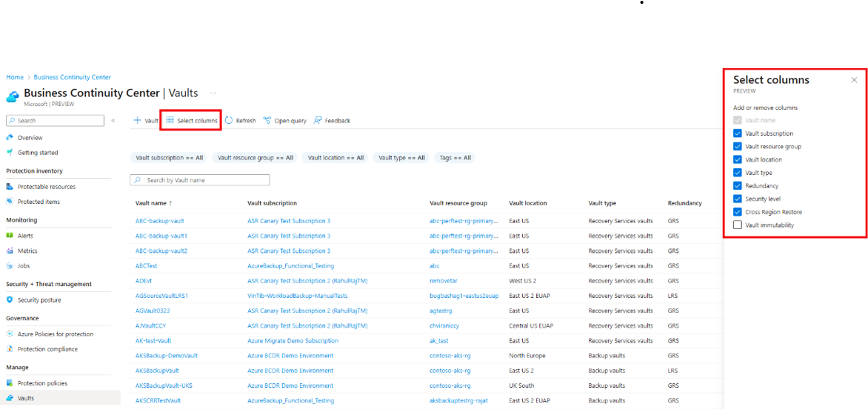The width and height of the screenshot is (868, 410).
Task: Click Redundancy column header
Action: coord(685,203)
